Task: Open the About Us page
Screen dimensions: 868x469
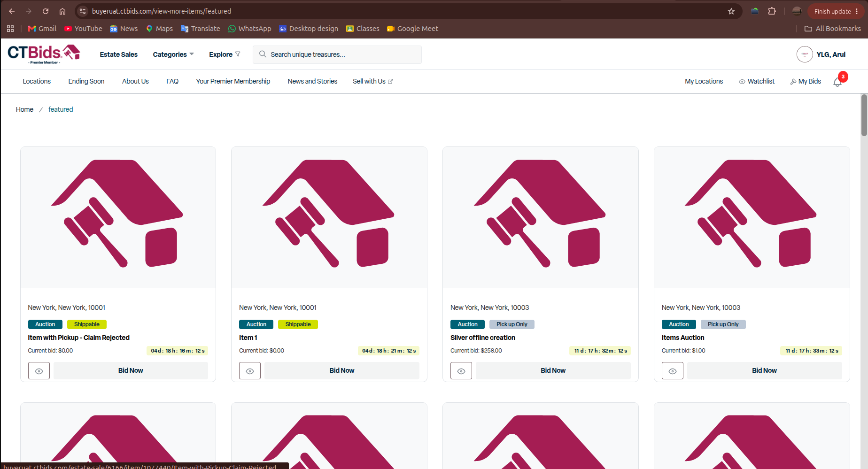Action: tap(135, 81)
